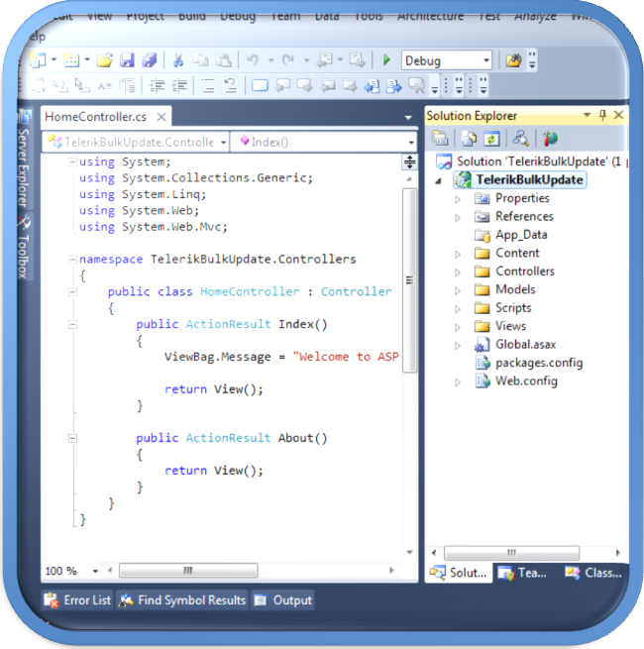644x649 pixels.
Task: Select the Solution 'TelerikBulkUpdate' node
Action: point(538,162)
